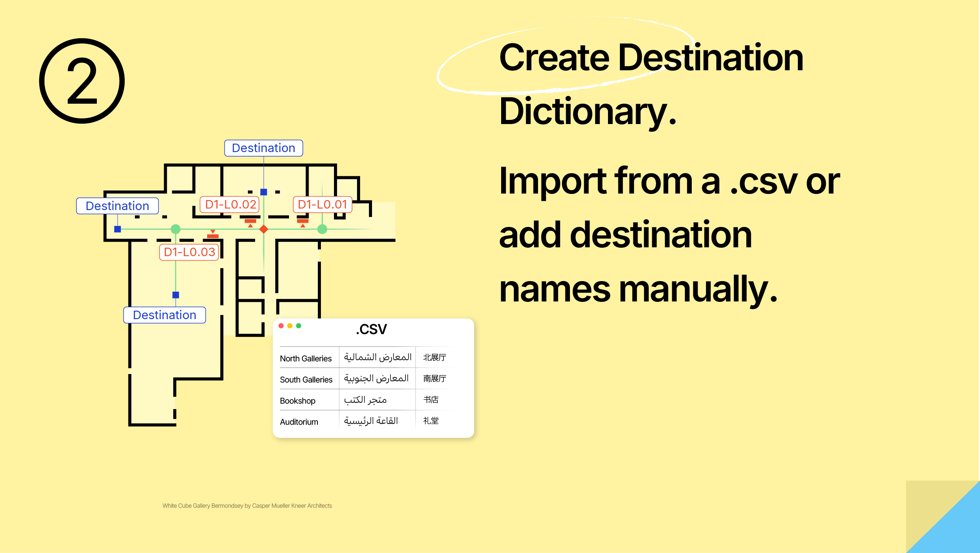Click the green circle node below D1-L0.01
980x553 pixels.
[x=322, y=229]
